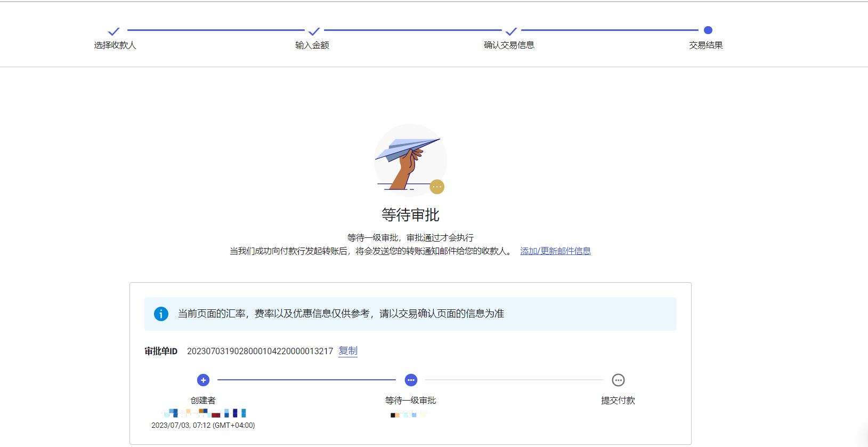Click the outlined ellipsis icon above 提交付款
868x447 pixels.
(618, 380)
